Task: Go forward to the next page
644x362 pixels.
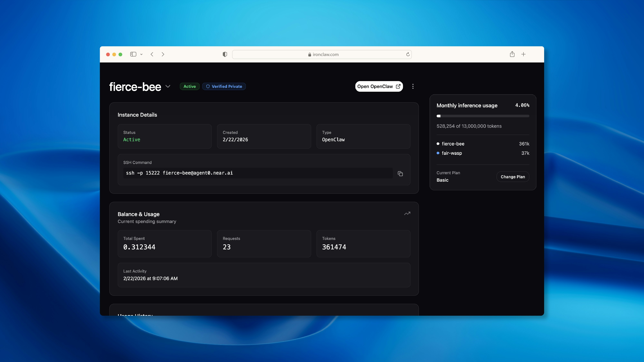Action: coord(163,54)
